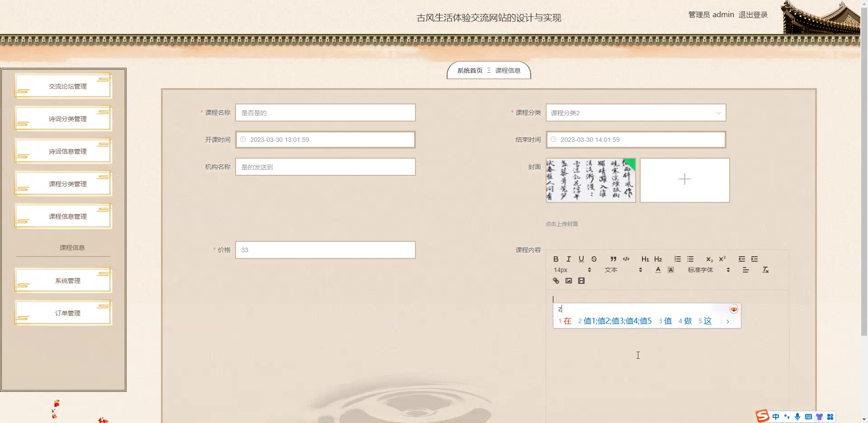Go to 系统首页 in the breadcrumb

click(470, 70)
